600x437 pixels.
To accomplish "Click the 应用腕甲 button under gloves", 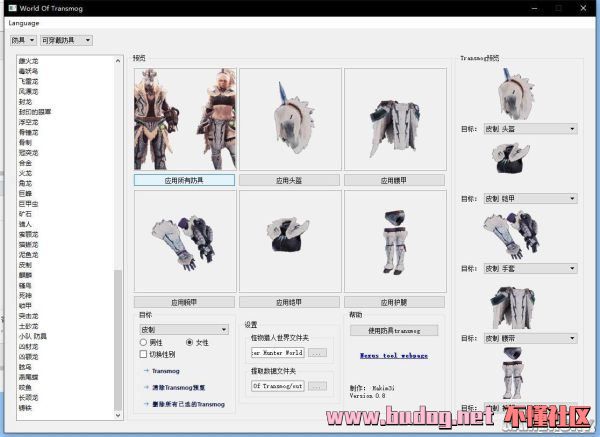I will [x=184, y=302].
